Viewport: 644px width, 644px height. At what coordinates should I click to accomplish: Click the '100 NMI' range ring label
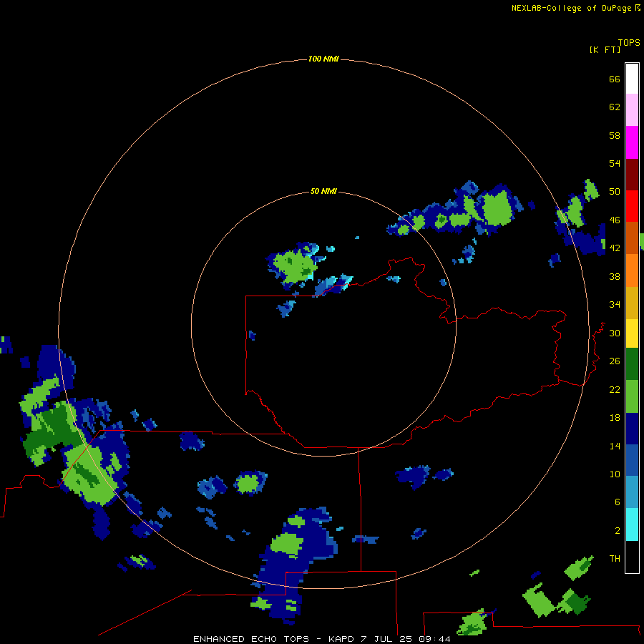323,59
